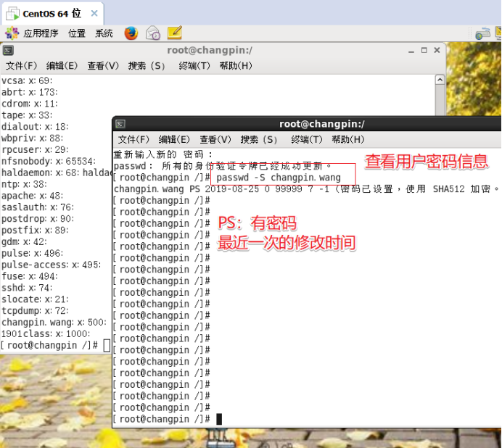Screen dimensions: 502x448
Task: Click the line 'gdm:x:42:'
Action: (x=24, y=241)
